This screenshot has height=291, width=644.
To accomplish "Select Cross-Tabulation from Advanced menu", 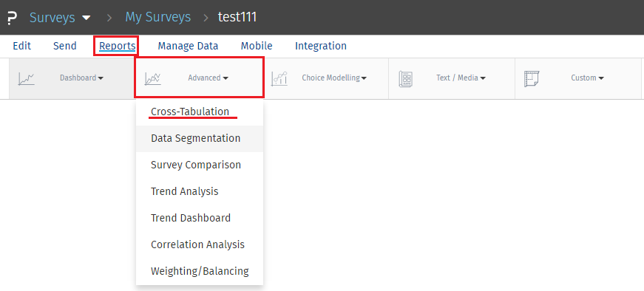I will tap(200, 112).
